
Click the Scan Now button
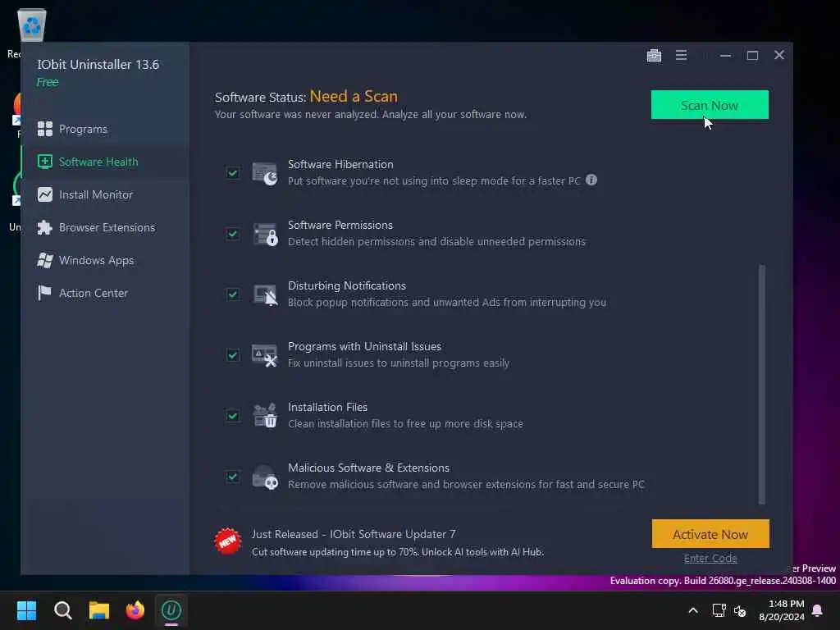(710, 105)
